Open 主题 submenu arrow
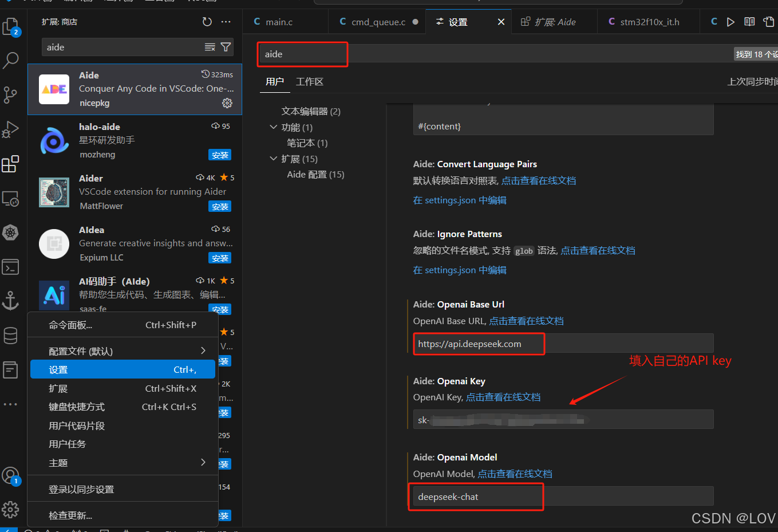The image size is (778, 532). [x=203, y=462]
